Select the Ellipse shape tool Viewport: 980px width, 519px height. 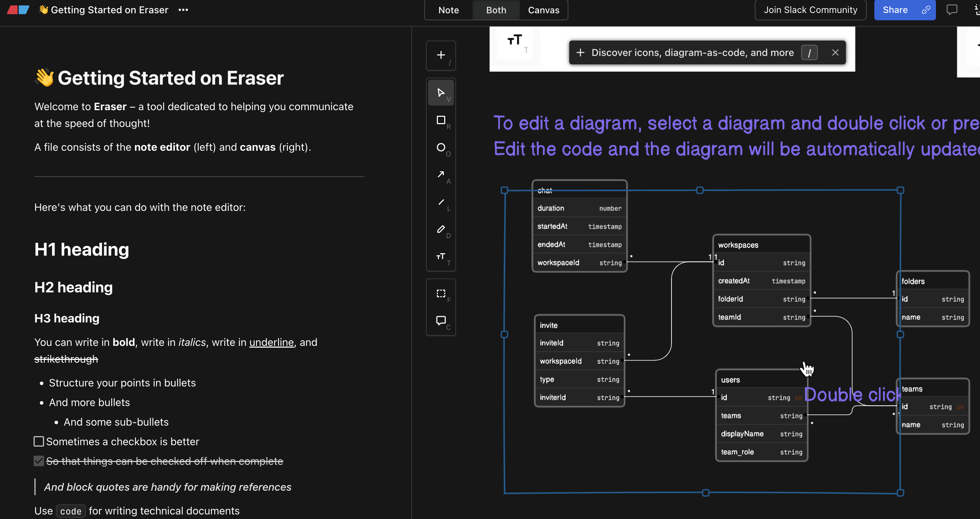(441, 148)
